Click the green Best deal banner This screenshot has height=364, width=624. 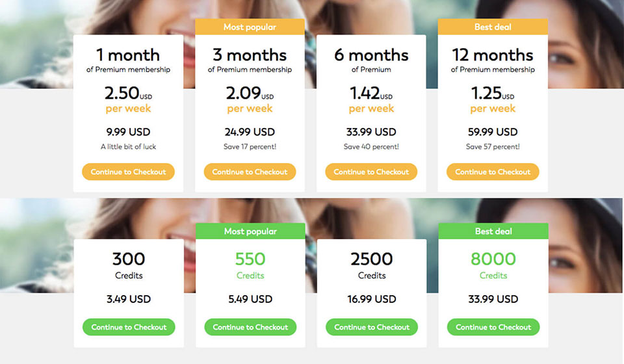coord(493,231)
